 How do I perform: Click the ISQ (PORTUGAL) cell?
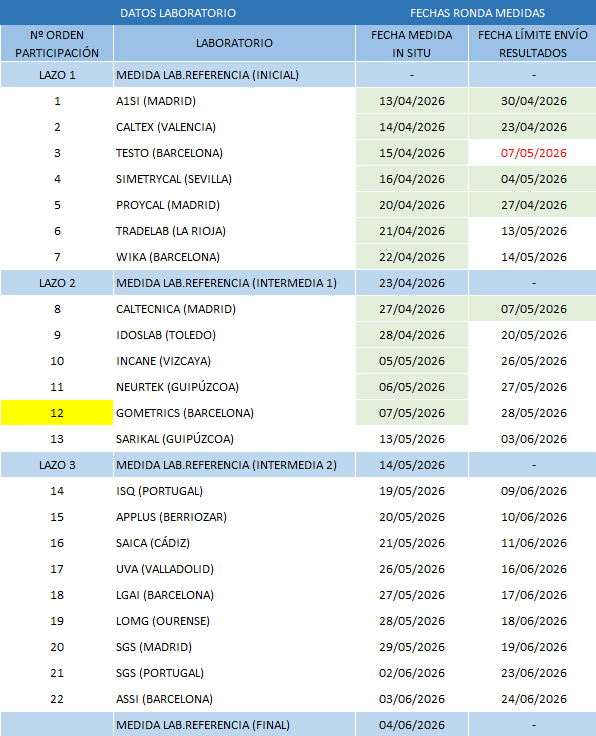point(234,491)
